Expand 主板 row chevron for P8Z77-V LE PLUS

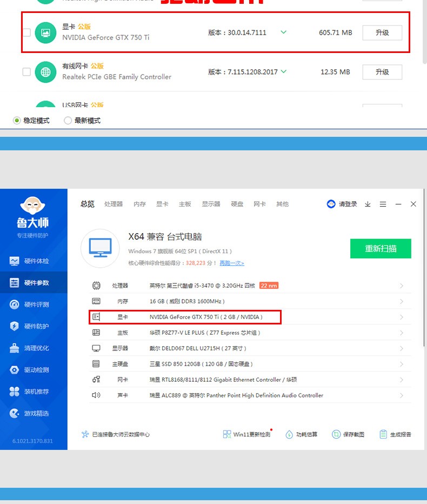tap(401, 333)
